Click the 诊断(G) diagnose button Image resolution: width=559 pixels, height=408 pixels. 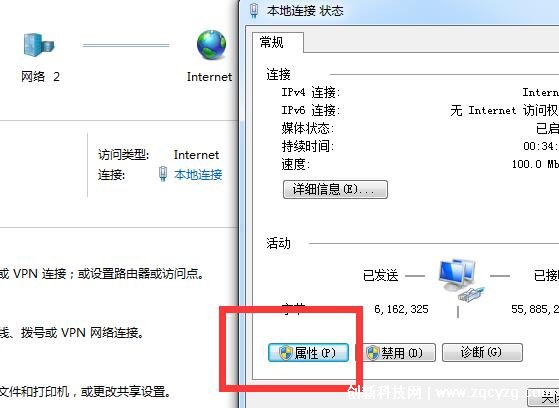click(x=482, y=352)
